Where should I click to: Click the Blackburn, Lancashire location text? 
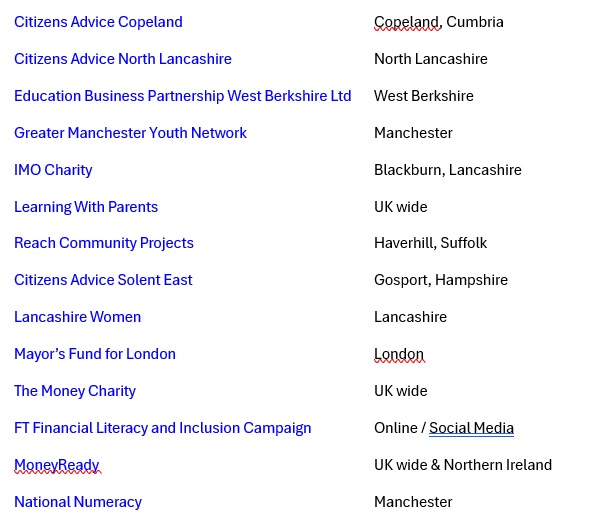pyautogui.click(x=447, y=170)
